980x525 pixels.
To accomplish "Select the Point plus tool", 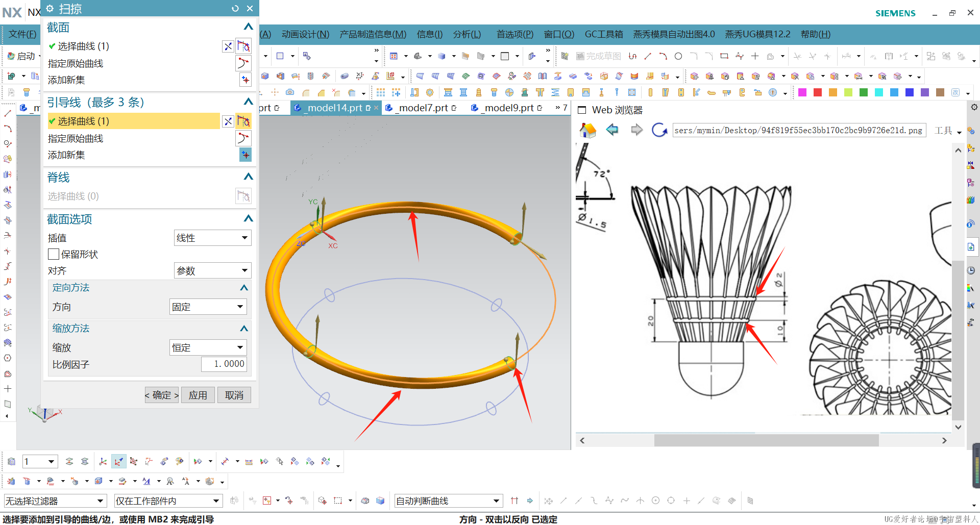I will coord(755,56).
